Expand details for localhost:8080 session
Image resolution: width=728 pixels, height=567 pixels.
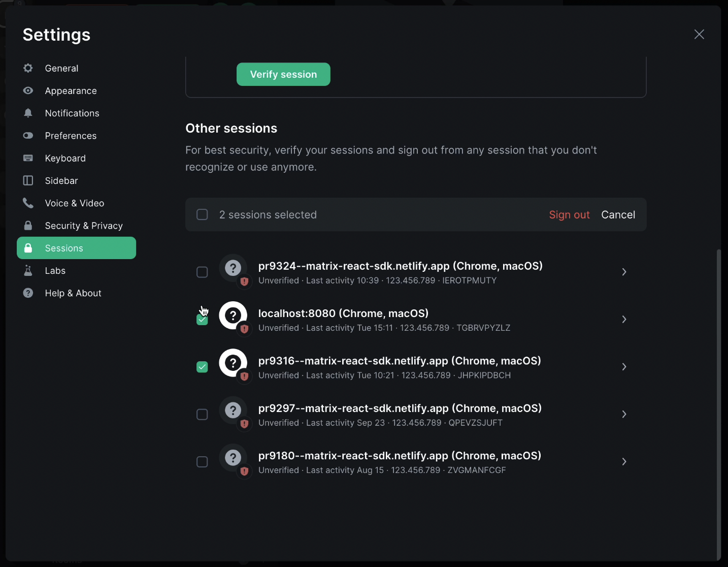click(x=624, y=320)
